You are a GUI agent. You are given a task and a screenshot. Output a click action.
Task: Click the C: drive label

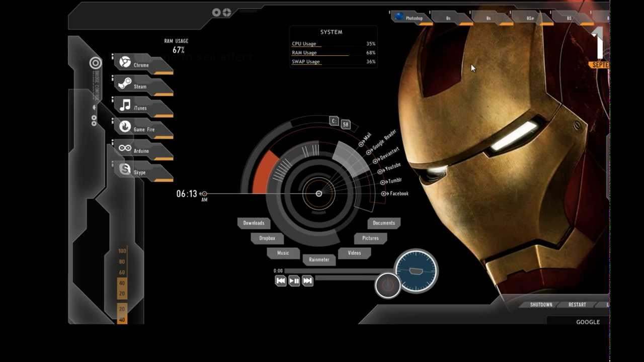[334, 121]
